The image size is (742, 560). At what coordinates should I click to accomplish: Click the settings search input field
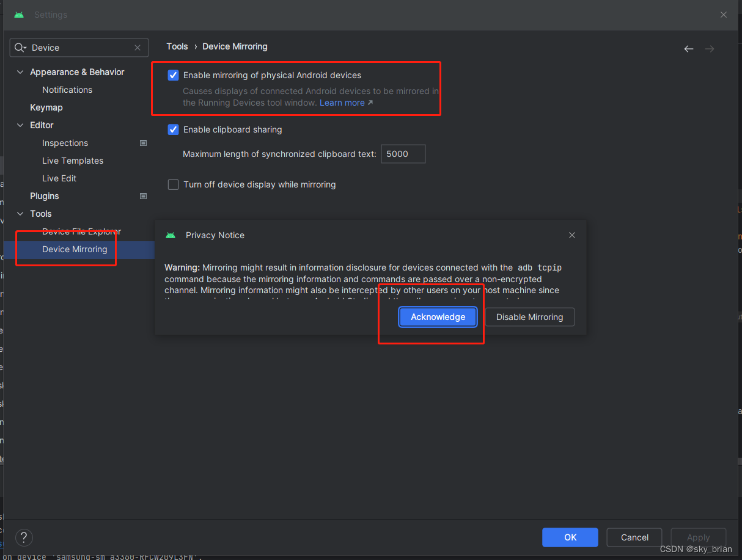tap(79, 48)
